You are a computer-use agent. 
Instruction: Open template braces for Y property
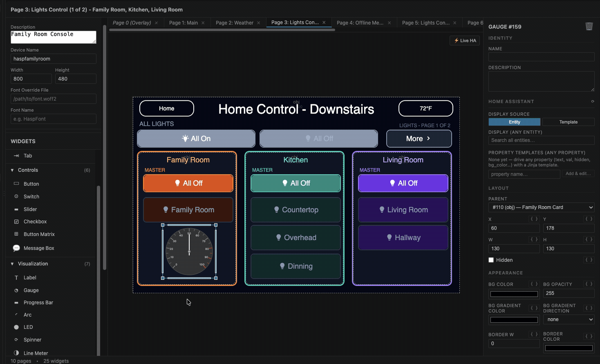pos(589,219)
